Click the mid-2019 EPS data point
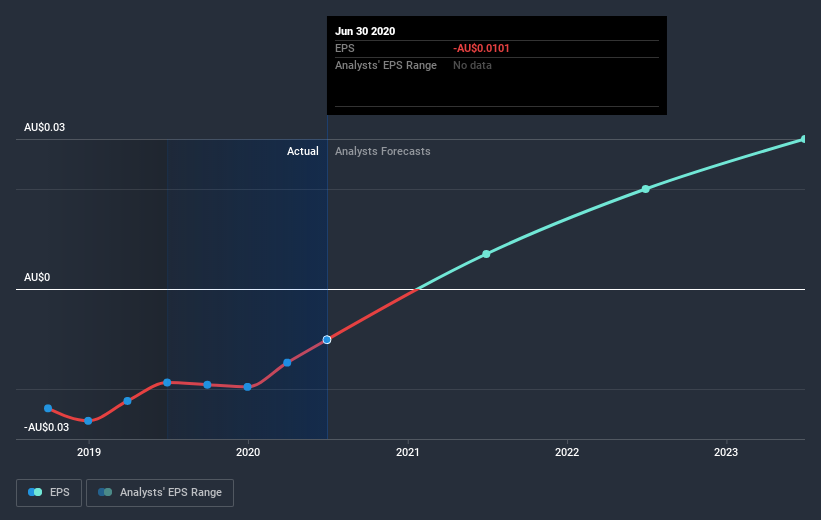 click(167, 383)
